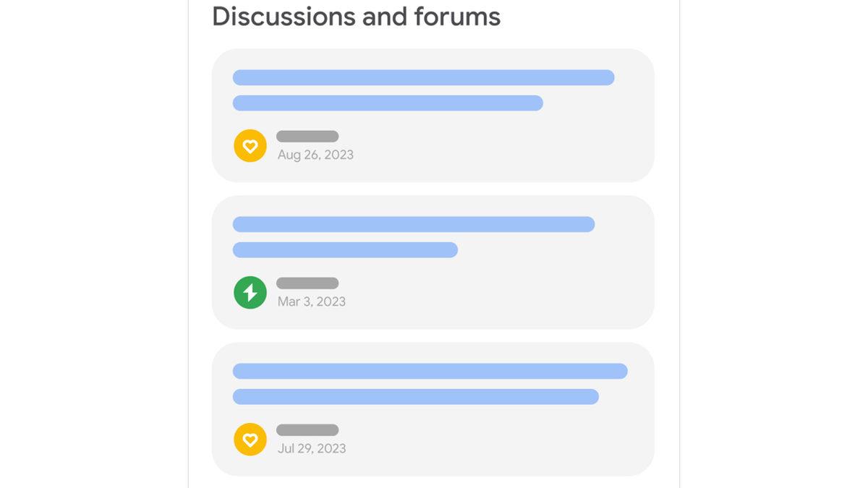Image resolution: width=868 pixels, height=488 pixels.
Task: Click the 'Jul 29, 2023' timestamp
Action: [310, 448]
